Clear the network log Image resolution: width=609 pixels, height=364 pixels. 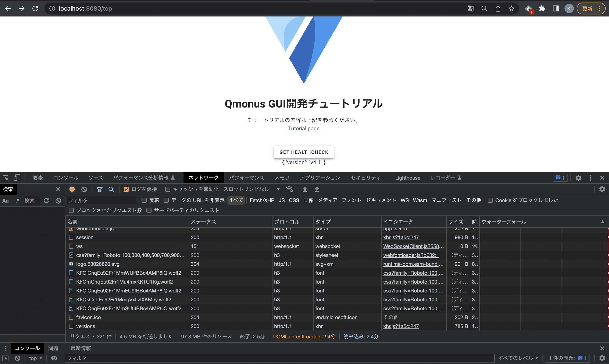tap(84, 189)
